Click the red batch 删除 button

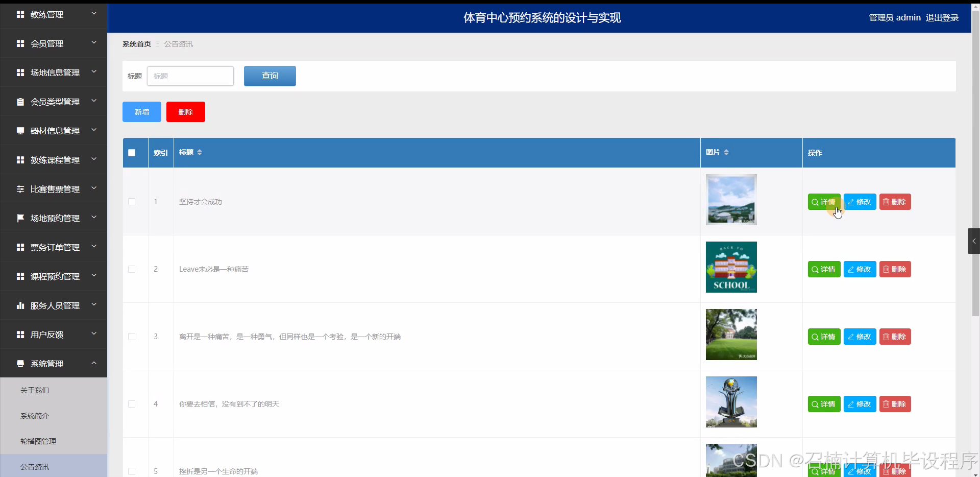(x=186, y=112)
